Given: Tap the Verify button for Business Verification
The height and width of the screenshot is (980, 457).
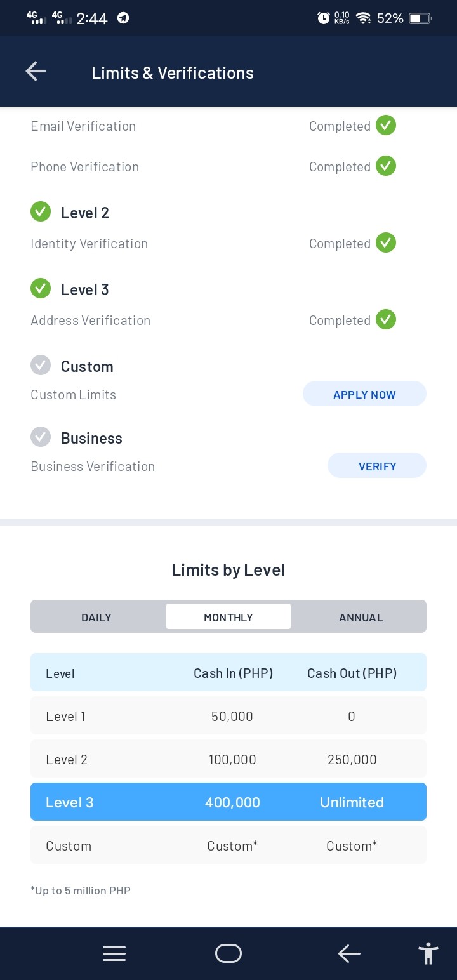Looking at the screenshot, I should pyautogui.click(x=377, y=466).
